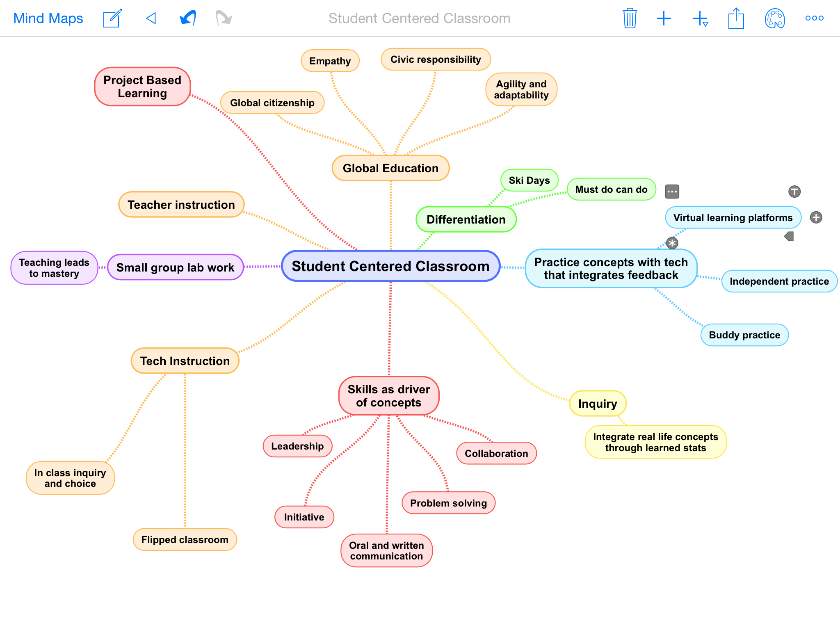Select the Teaching leads to mastery node
The height and width of the screenshot is (630, 840).
54,268
